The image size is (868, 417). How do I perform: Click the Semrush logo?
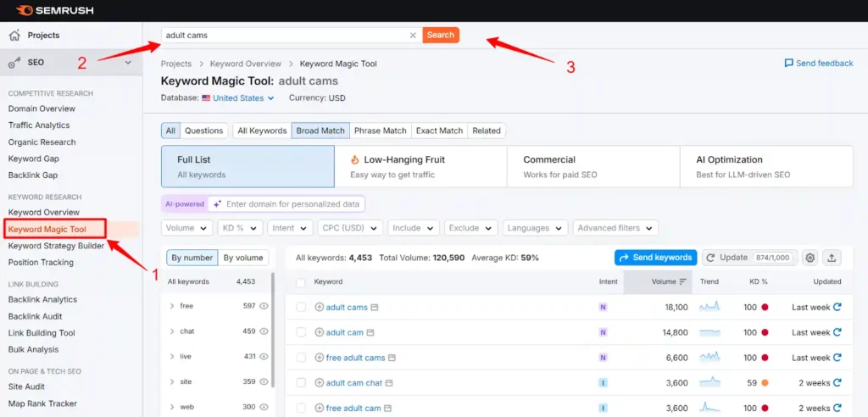tap(54, 10)
